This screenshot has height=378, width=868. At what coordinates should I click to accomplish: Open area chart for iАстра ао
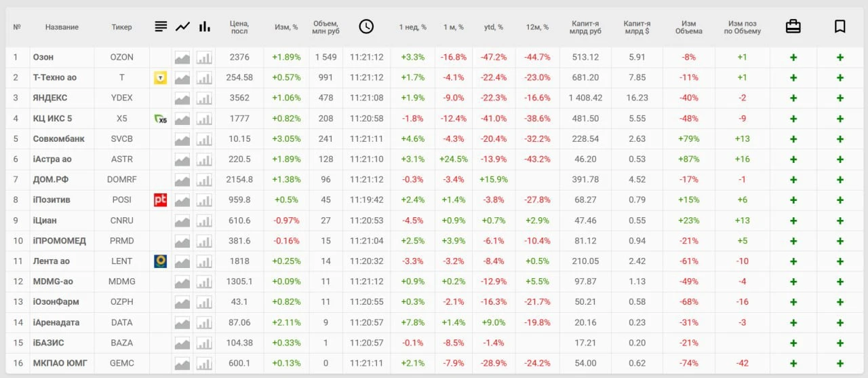pyautogui.click(x=182, y=159)
